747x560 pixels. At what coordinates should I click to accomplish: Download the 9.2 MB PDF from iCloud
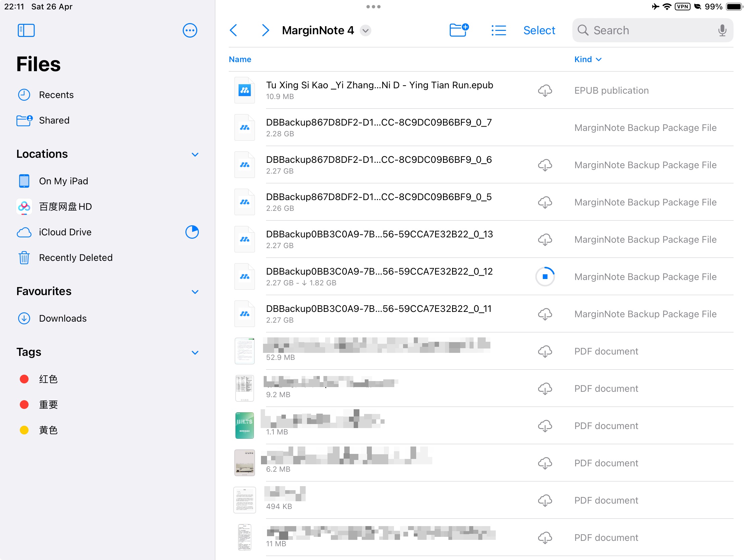pos(545,389)
